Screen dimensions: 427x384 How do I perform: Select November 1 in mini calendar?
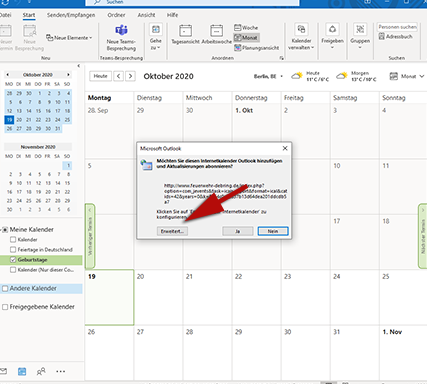point(68,165)
